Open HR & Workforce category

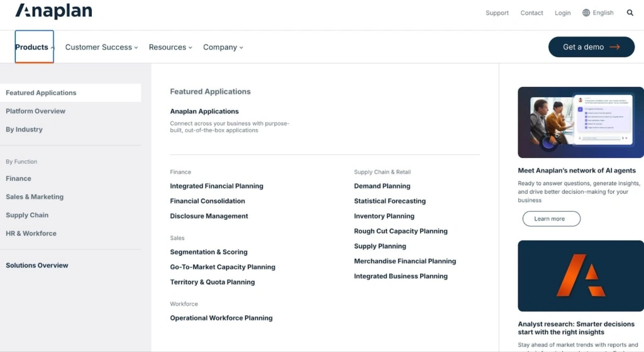coord(31,233)
